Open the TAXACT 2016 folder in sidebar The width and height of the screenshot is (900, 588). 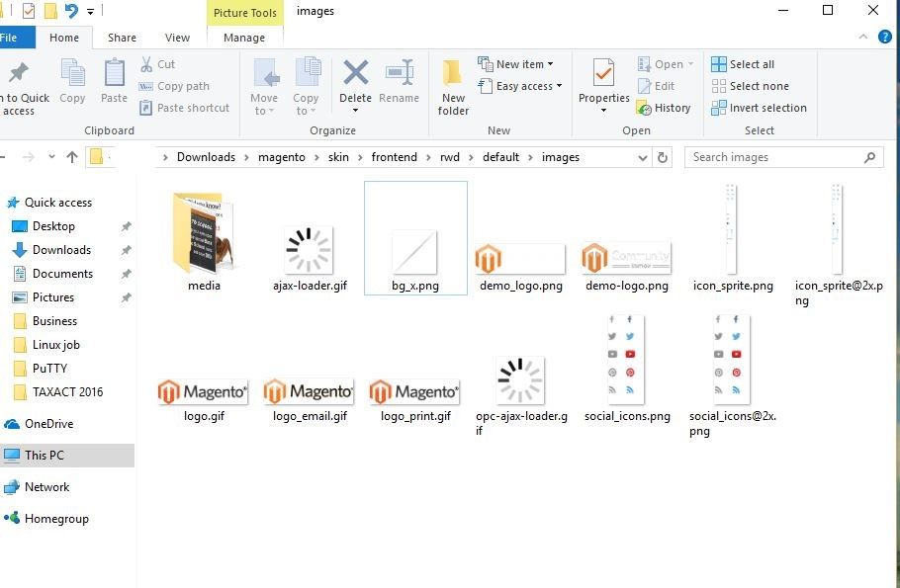click(x=67, y=391)
